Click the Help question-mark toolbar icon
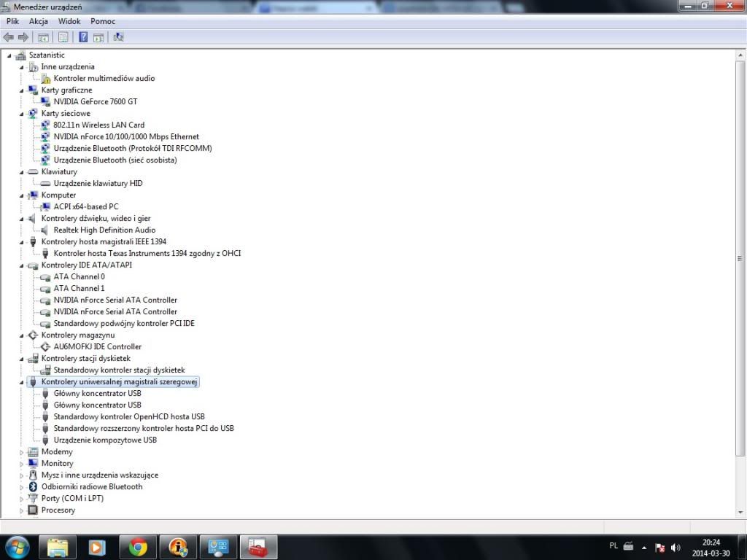 pyautogui.click(x=83, y=37)
